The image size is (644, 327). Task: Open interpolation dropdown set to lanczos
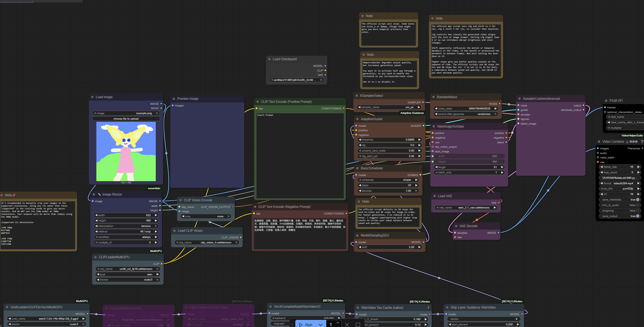tap(126, 226)
